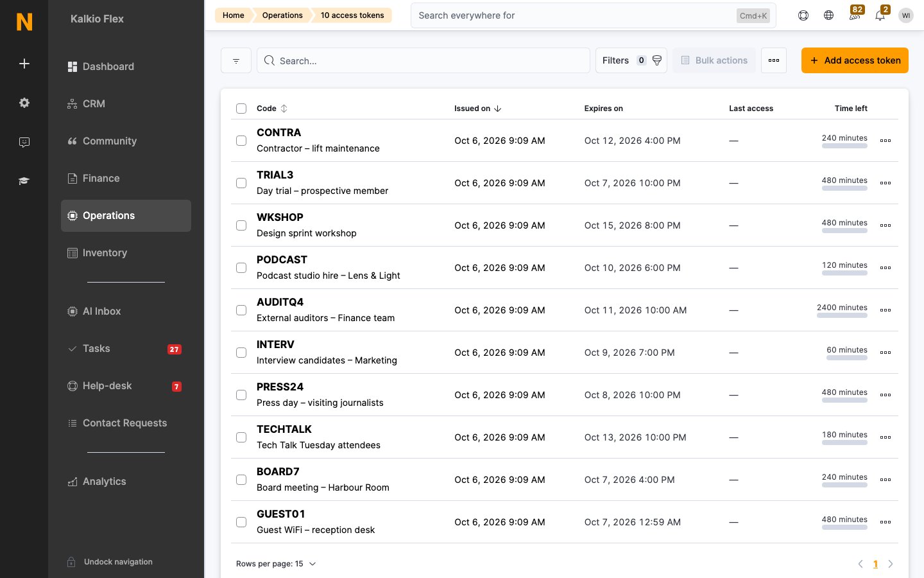The width and height of the screenshot is (924, 578).
Task: Open the Rows per page dropdown
Action: 277,564
